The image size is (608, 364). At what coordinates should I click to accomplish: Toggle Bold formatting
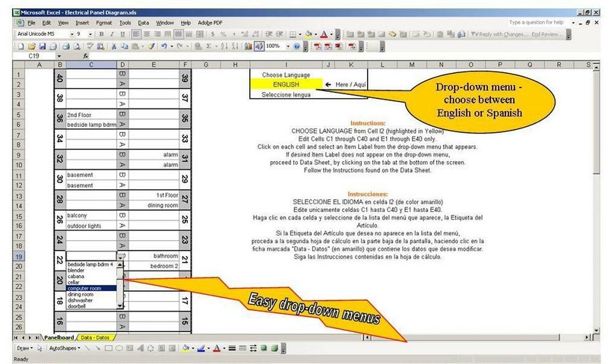tap(101, 34)
